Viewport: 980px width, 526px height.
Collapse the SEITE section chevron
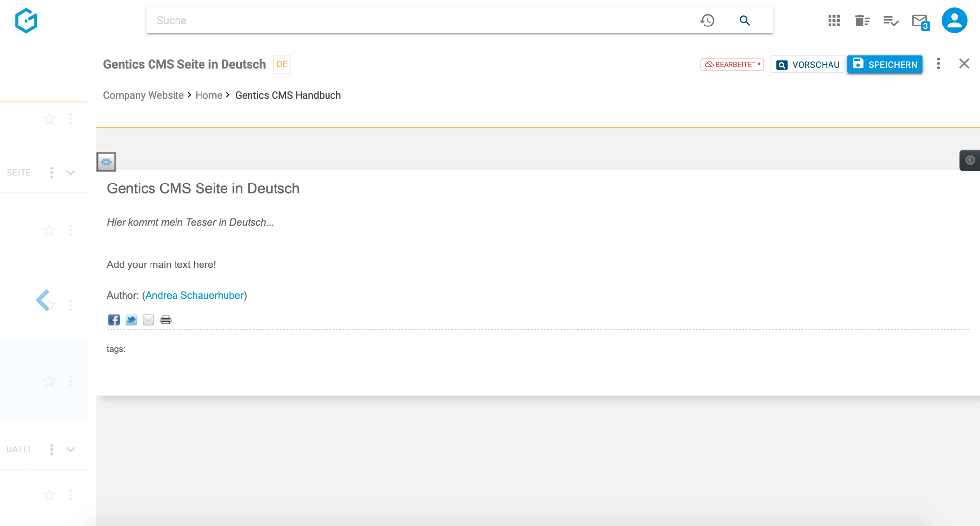pyautogui.click(x=71, y=173)
